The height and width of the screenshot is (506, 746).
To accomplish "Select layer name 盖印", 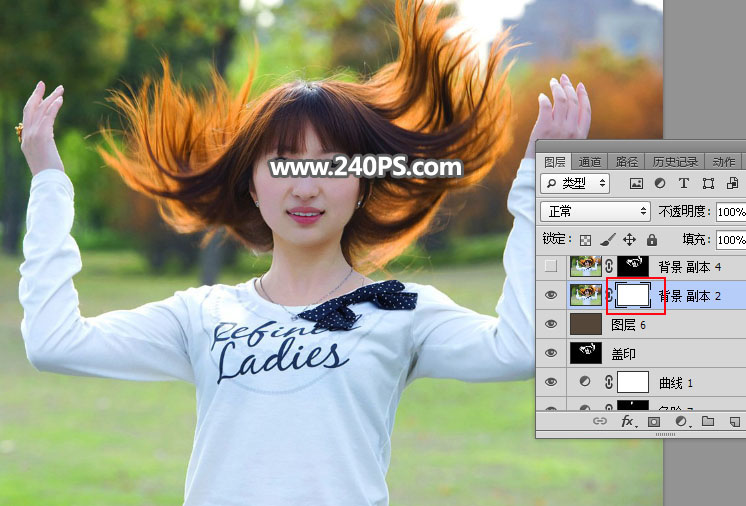I will coord(623,354).
